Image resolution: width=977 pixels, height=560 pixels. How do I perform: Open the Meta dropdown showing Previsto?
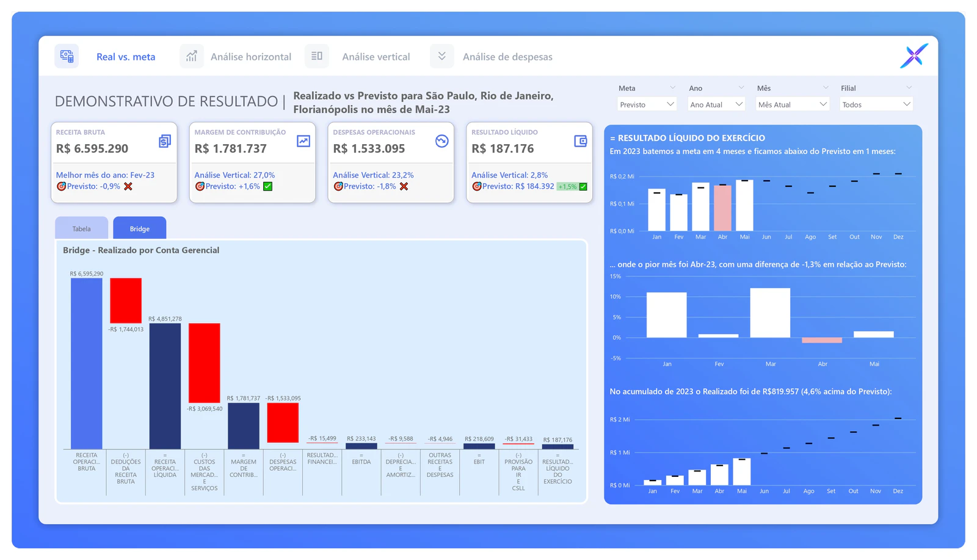pos(647,104)
